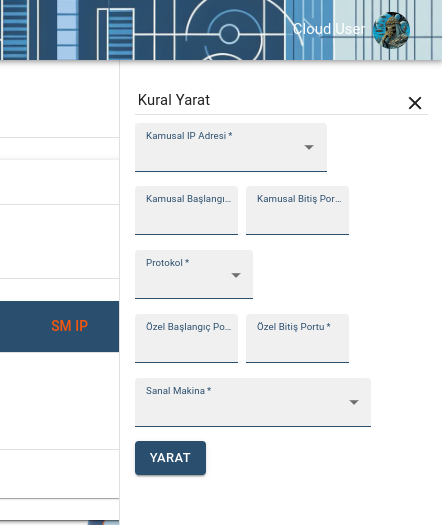
Task: Close the Kural Yarat panel
Action: click(x=415, y=103)
